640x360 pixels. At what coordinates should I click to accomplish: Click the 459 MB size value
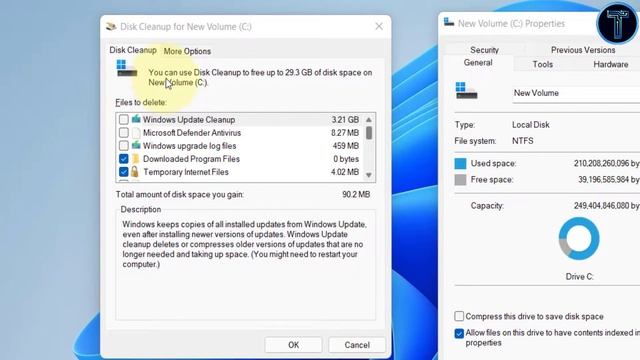pyautogui.click(x=346, y=146)
